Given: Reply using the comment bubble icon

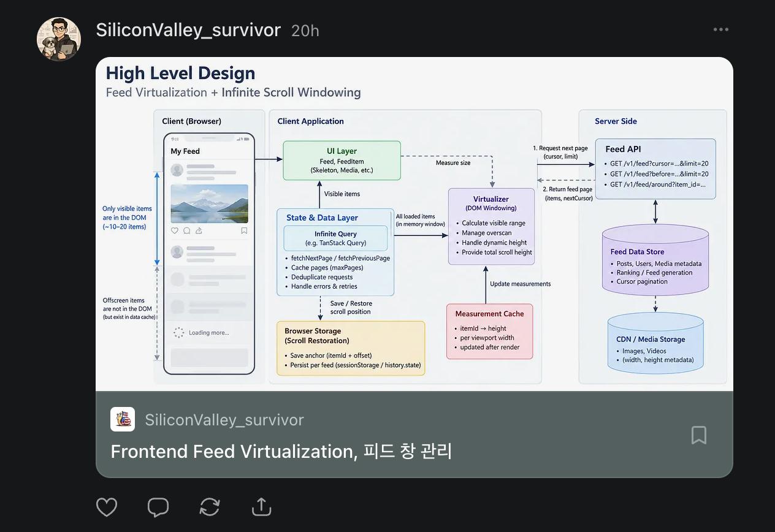Looking at the screenshot, I should (158, 507).
